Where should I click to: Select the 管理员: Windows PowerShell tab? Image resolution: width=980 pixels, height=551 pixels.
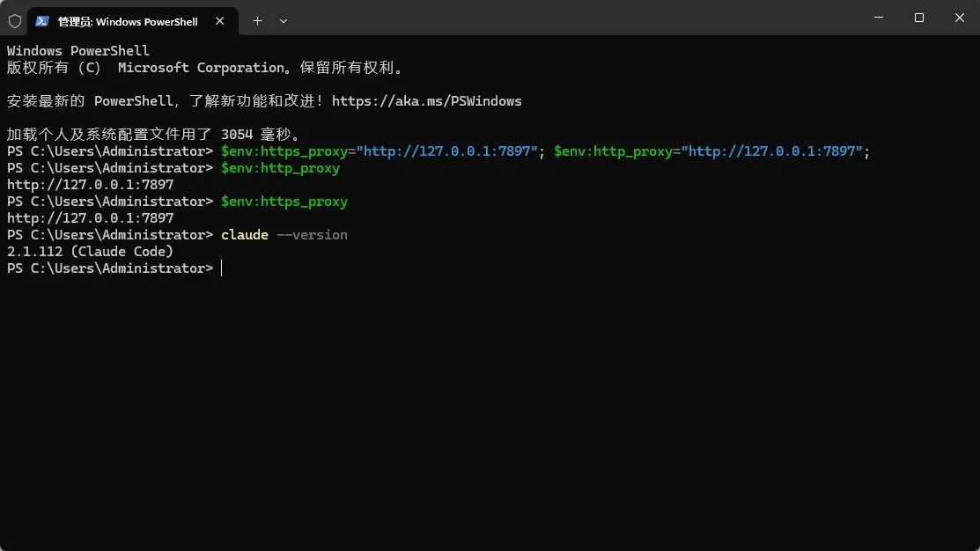click(x=132, y=21)
